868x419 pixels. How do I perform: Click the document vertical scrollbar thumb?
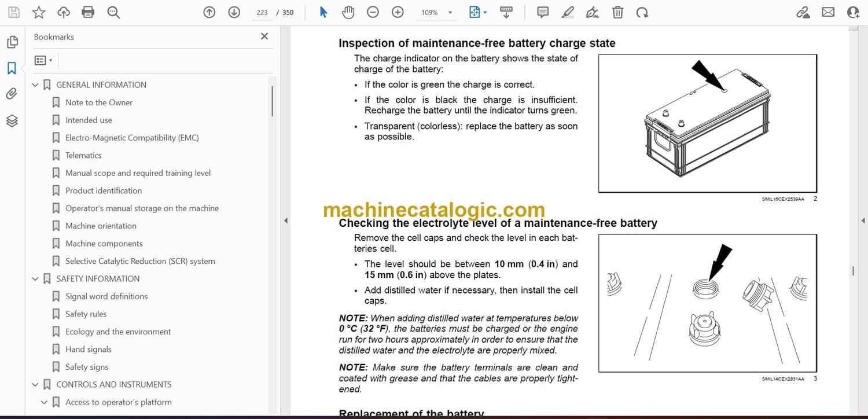point(853,271)
